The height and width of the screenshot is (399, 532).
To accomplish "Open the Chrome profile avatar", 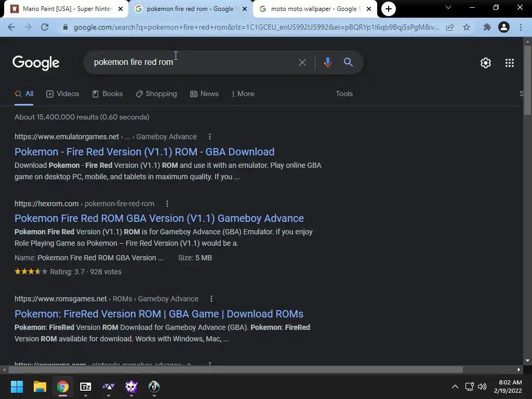I will [x=504, y=27].
